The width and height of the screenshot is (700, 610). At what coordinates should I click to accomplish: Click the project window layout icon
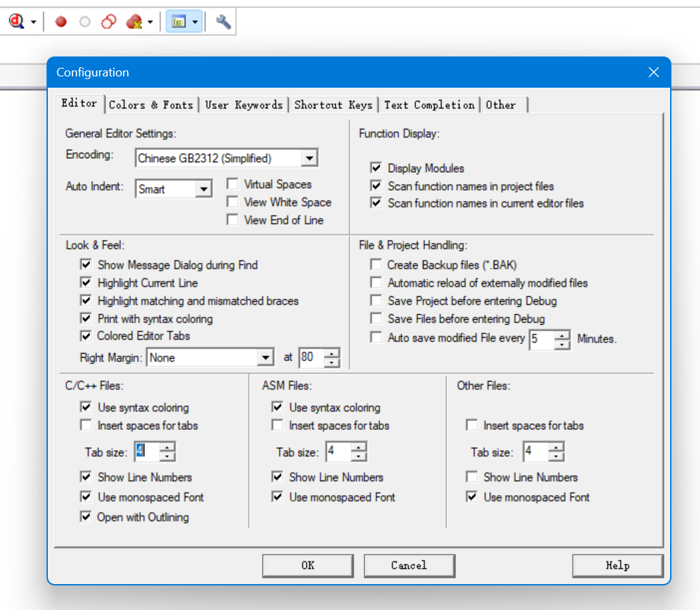tap(179, 21)
